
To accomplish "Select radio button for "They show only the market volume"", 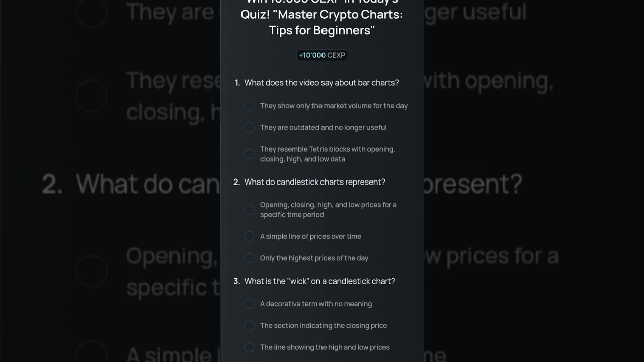I will [249, 106].
